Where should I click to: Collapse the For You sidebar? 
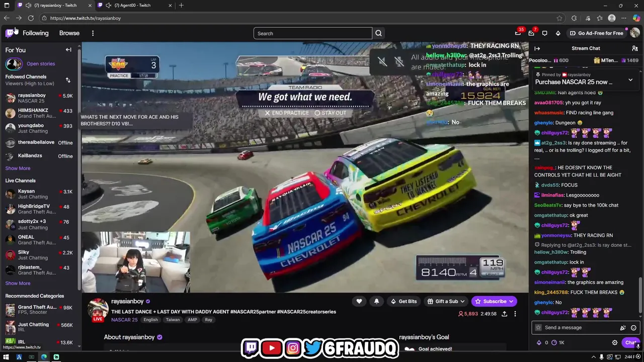point(68,50)
